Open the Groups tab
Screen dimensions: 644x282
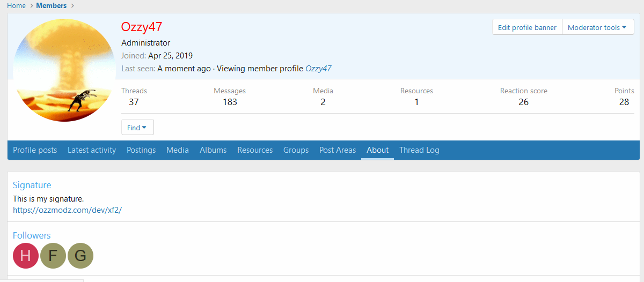(x=296, y=150)
